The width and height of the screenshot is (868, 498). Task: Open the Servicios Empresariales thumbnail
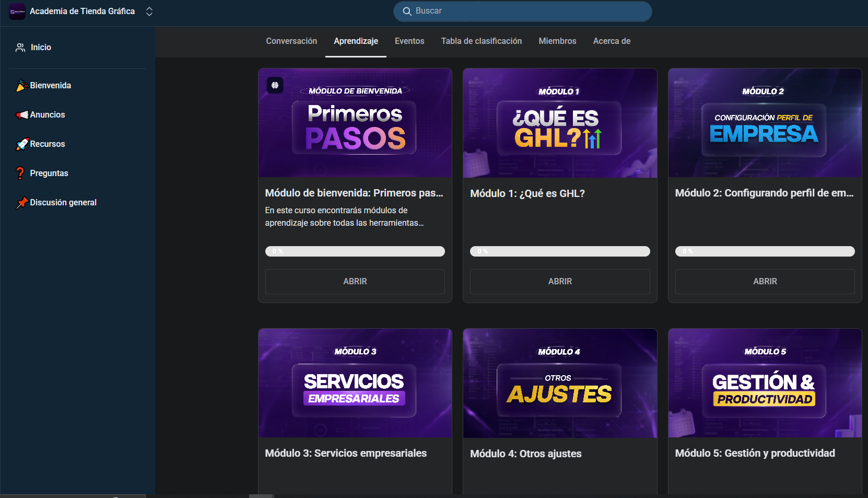pos(355,383)
